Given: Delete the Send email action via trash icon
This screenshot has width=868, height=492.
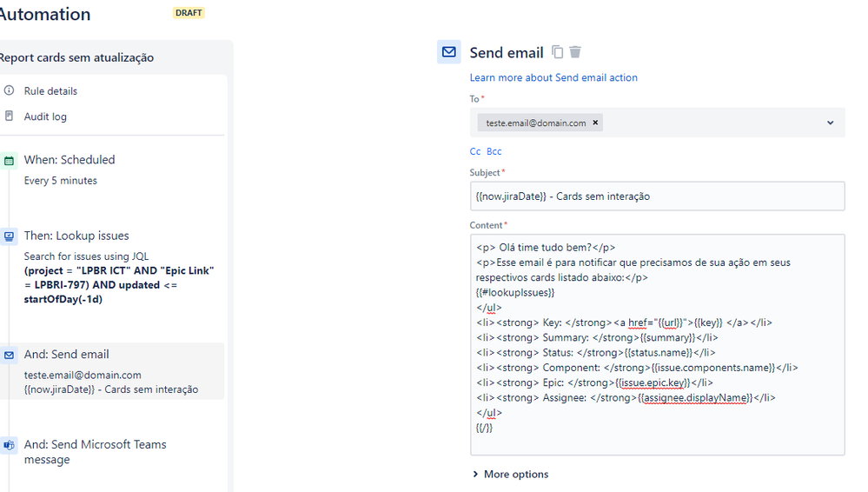Looking at the screenshot, I should pyautogui.click(x=575, y=52).
